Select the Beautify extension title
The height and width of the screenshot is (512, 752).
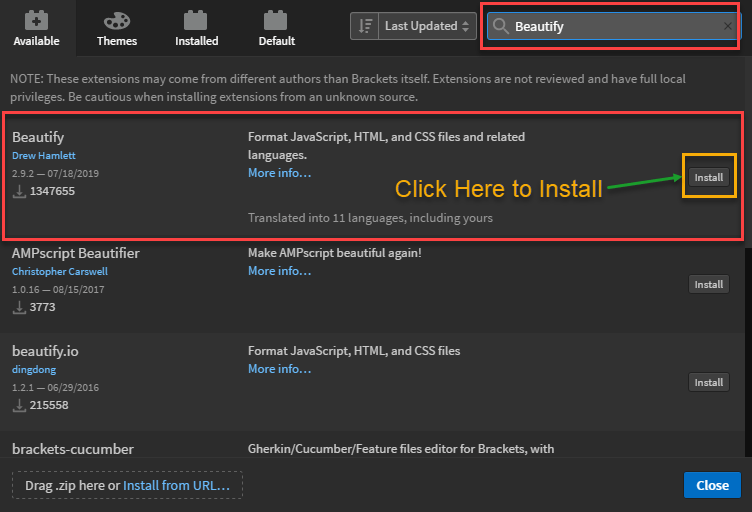point(38,137)
